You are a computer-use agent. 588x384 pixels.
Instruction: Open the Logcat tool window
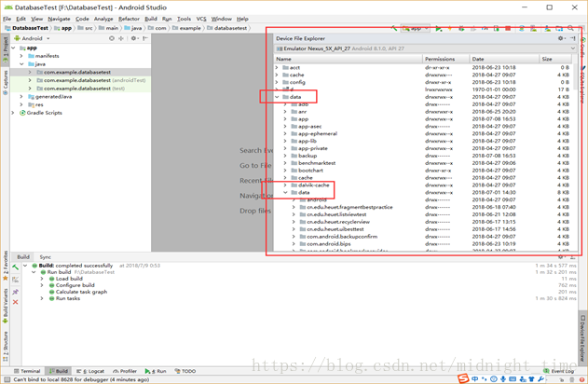pos(90,371)
